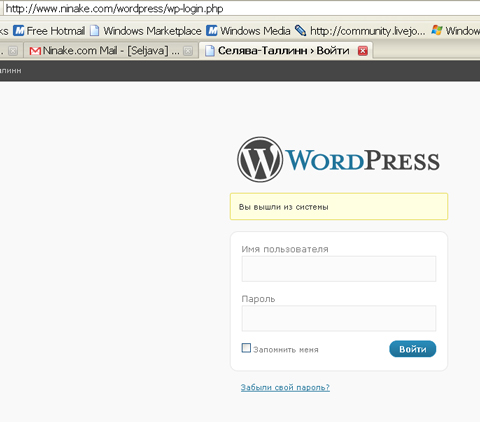480x422 pixels.
Task: Focus the Имя пользователя input field
Action: [x=339, y=269]
